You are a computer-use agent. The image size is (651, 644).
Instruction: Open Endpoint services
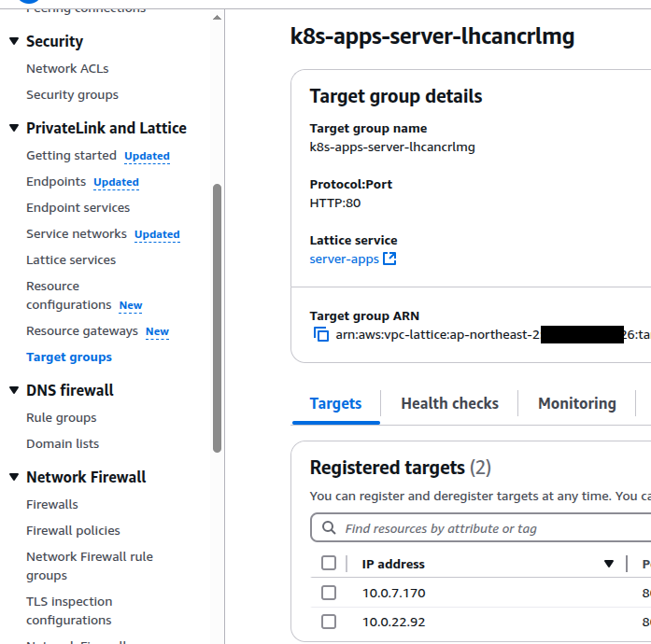pos(78,207)
